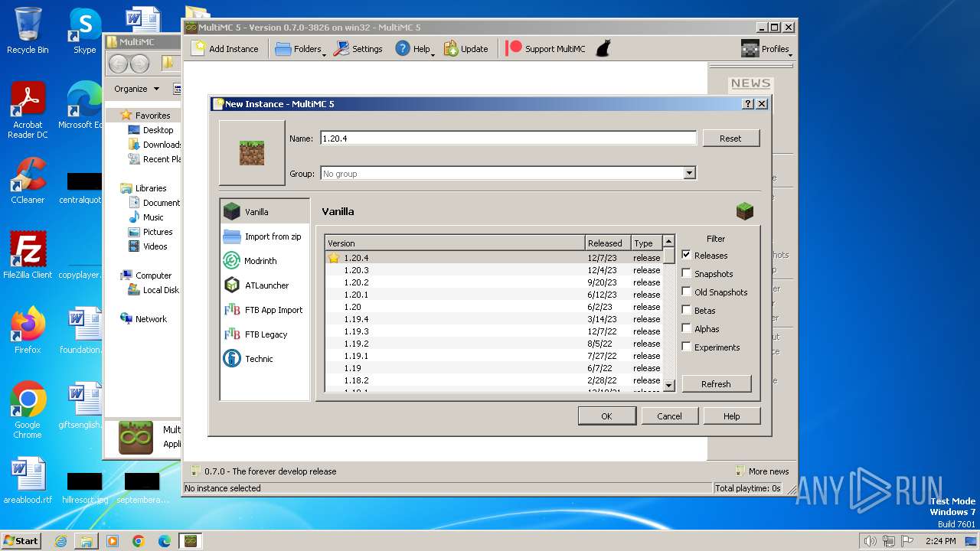Viewport: 980px width, 551px height.
Task: Click More news button
Action: tap(762, 471)
